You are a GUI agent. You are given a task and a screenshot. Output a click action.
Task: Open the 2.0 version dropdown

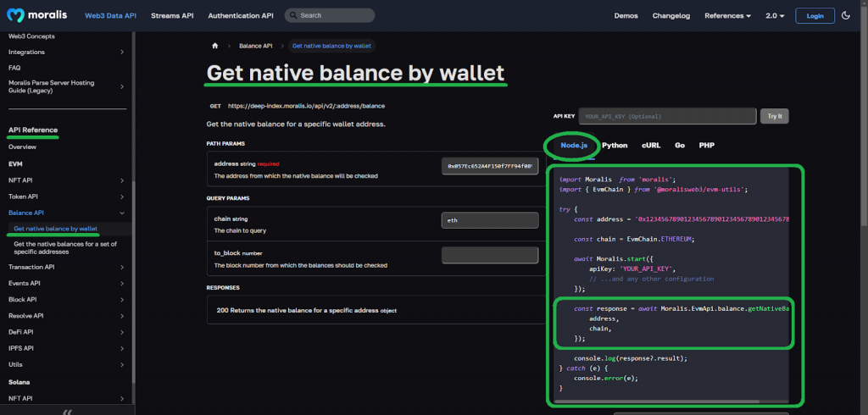(x=775, y=15)
